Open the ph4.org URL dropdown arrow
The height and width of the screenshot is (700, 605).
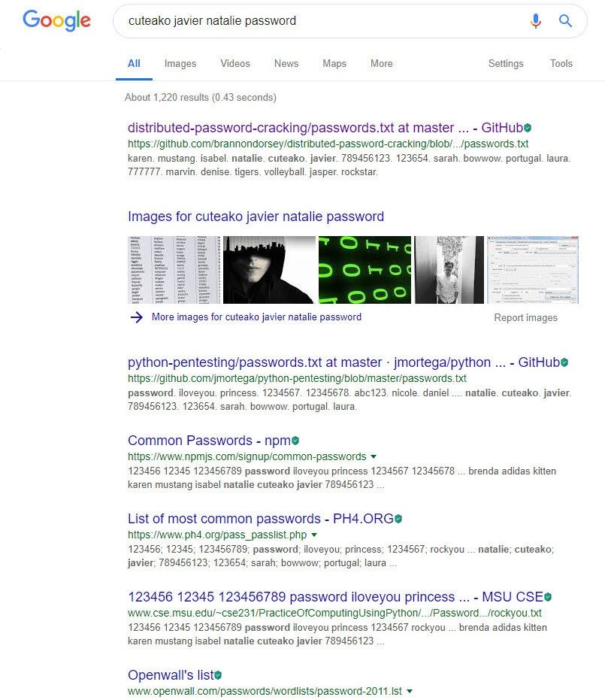click(314, 535)
